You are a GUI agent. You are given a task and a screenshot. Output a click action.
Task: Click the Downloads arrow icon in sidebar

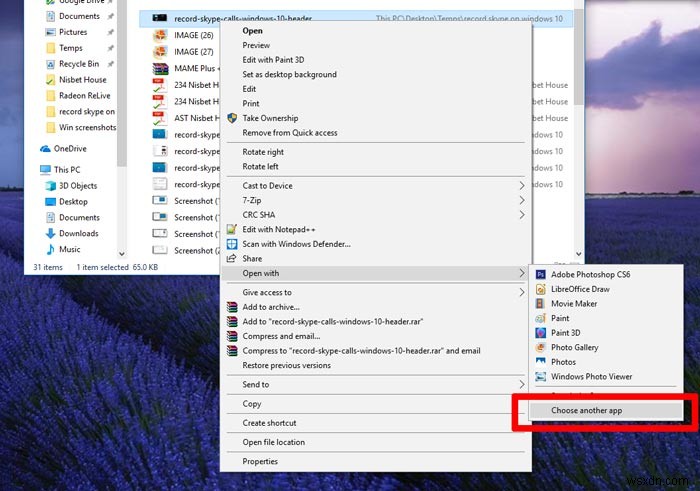click(50, 233)
